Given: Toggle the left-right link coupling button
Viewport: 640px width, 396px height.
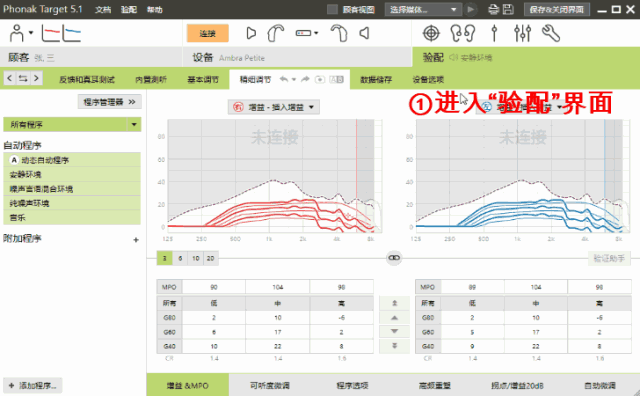Looking at the screenshot, I should (x=394, y=258).
